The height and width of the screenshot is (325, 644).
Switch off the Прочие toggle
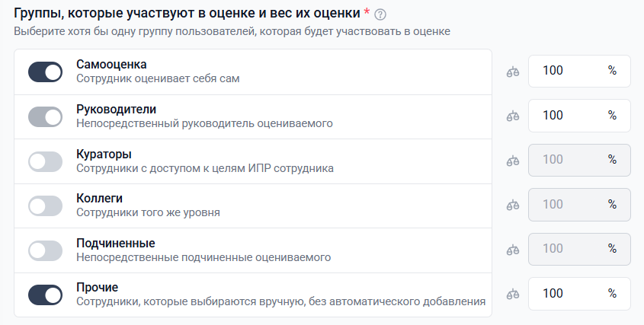(x=45, y=295)
